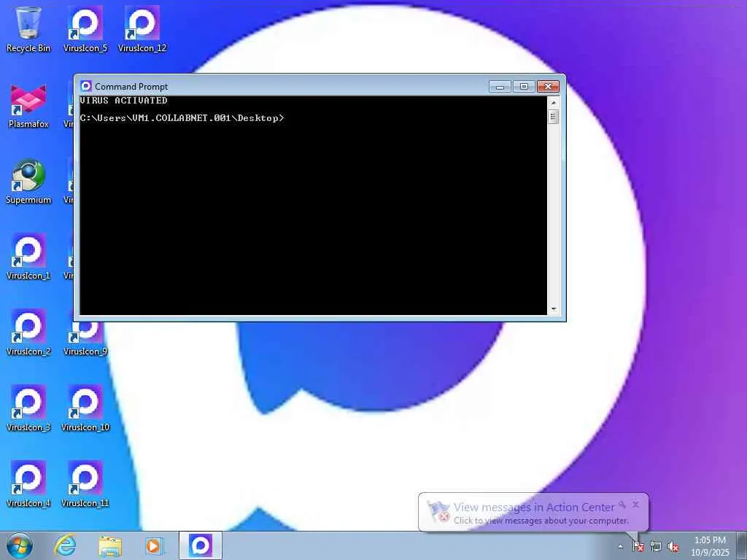Click the Command Prompt scrollbar up arrow
Image resolution: width=747 pixels, height=560 pixels.
(x=553, y=102)
